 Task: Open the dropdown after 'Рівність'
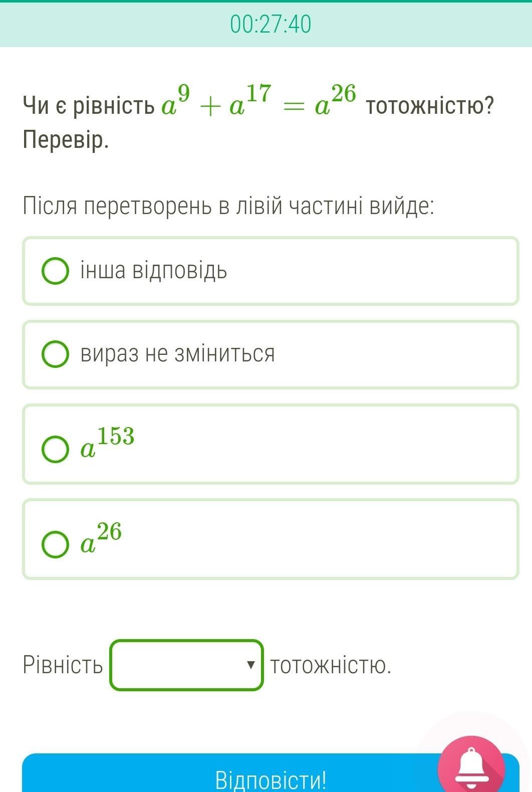186,665
